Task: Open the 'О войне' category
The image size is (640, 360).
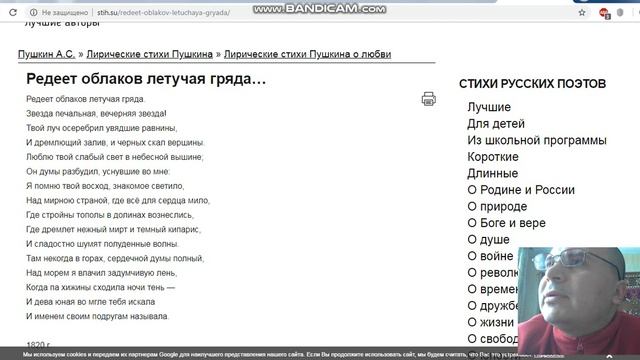Action: click(x=490, y=256)
